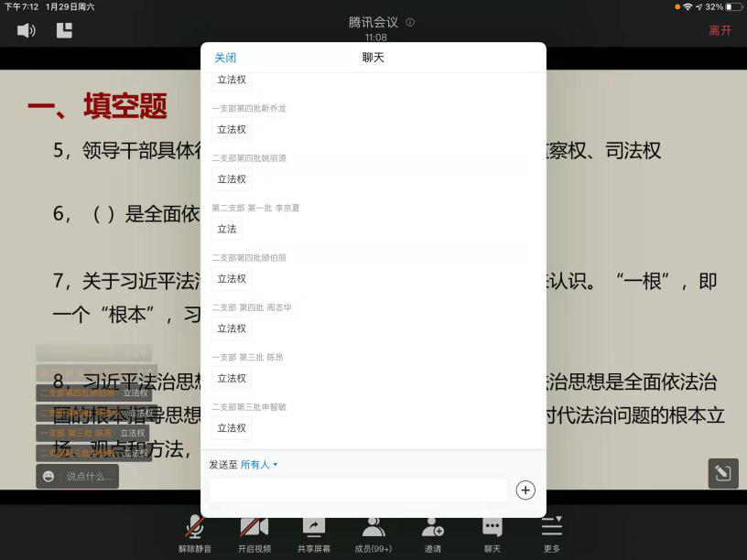Open the 成员(99+) participants list

click(x=373, y=533)
